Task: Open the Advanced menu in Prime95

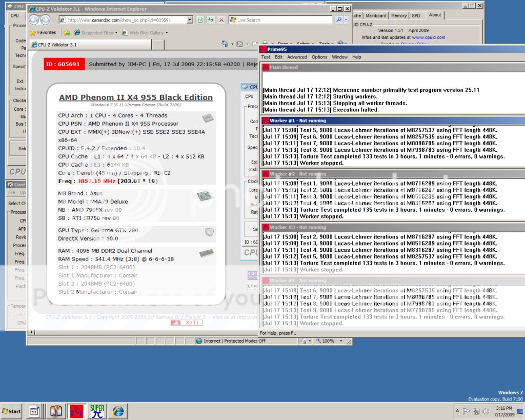Action: (x=297, y=57)
